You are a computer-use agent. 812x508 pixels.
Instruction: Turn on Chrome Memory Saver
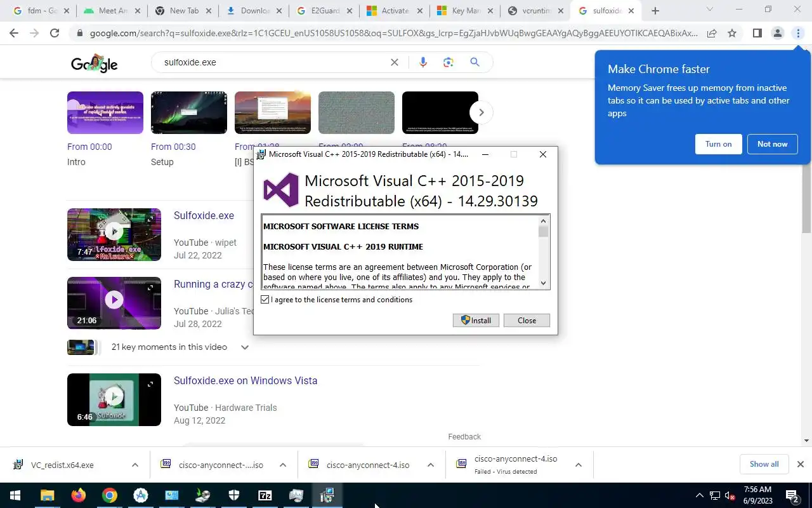718,144
